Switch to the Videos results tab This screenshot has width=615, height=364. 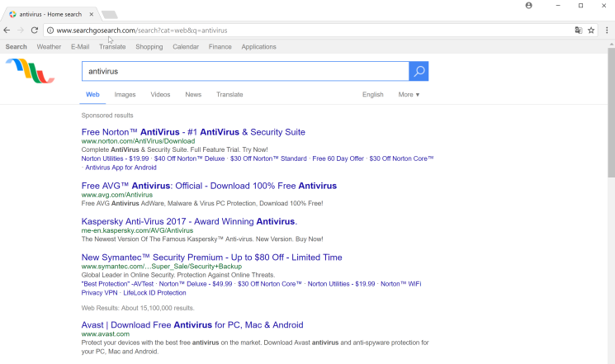pos(160,95)
